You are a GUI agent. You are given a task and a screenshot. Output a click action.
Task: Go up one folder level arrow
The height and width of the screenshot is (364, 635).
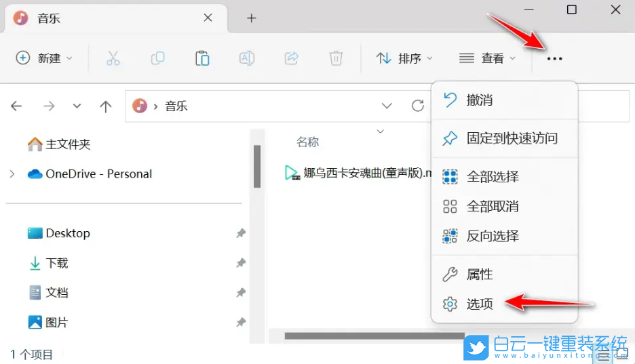(x=105, y=106)
